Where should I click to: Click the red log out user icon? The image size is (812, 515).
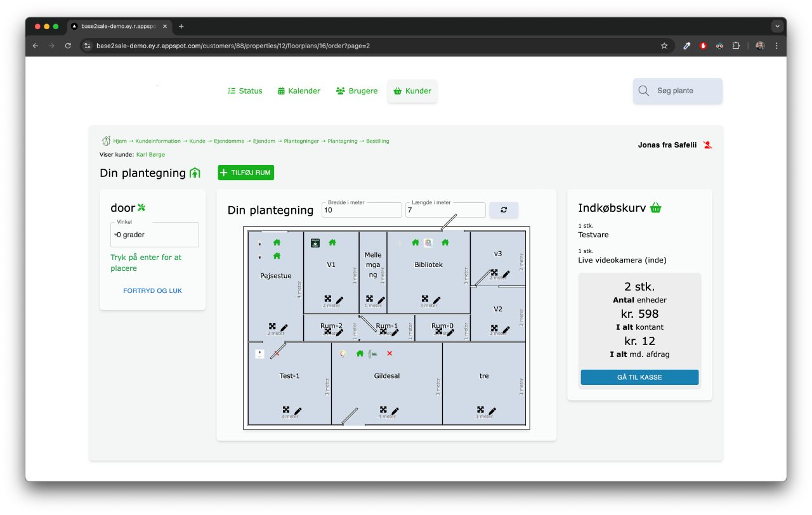pyautogui.click(x=708, y=145)
